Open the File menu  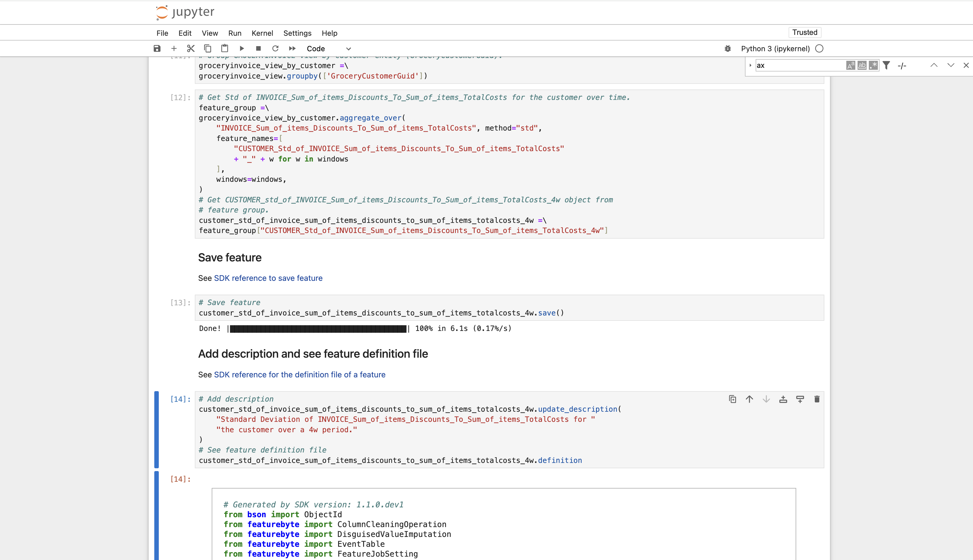click(162, 33)
